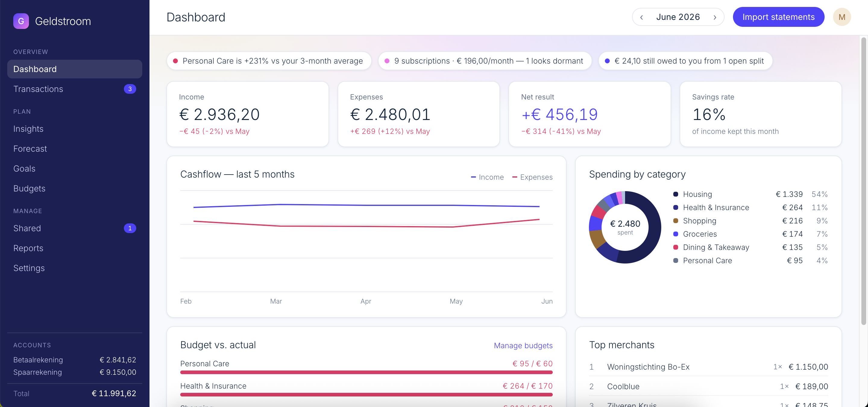Click the Personal Care budget progress bar
Screen dimensions: 868x407
366,372
